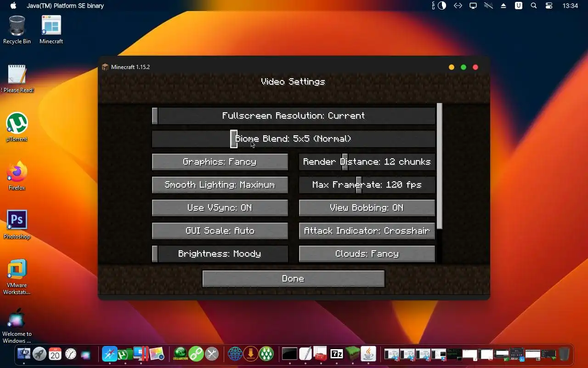Viewport: 588px width, 368px height.
Task: Open the Trash in the dock
Action: pos(564,354)
